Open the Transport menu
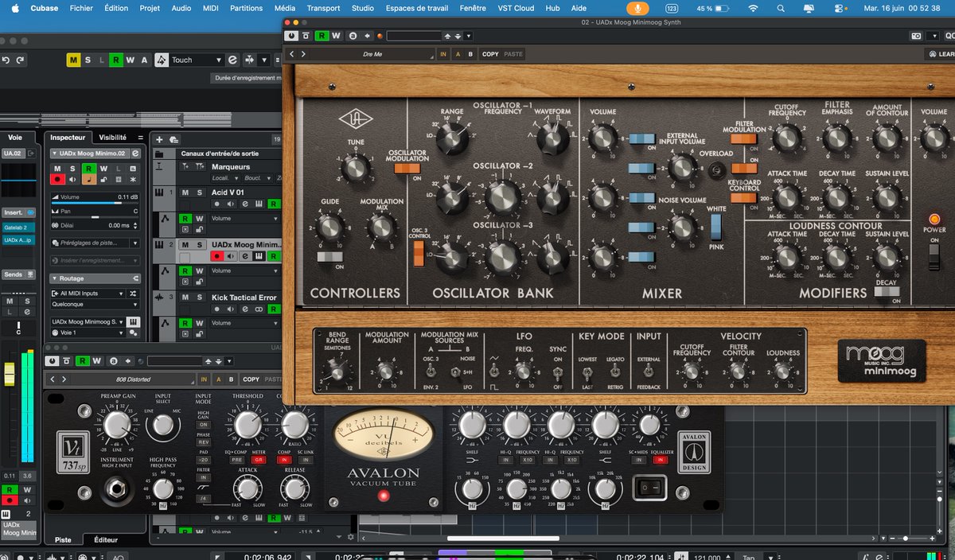Screen dimensions: 955x560 point(323,8)
